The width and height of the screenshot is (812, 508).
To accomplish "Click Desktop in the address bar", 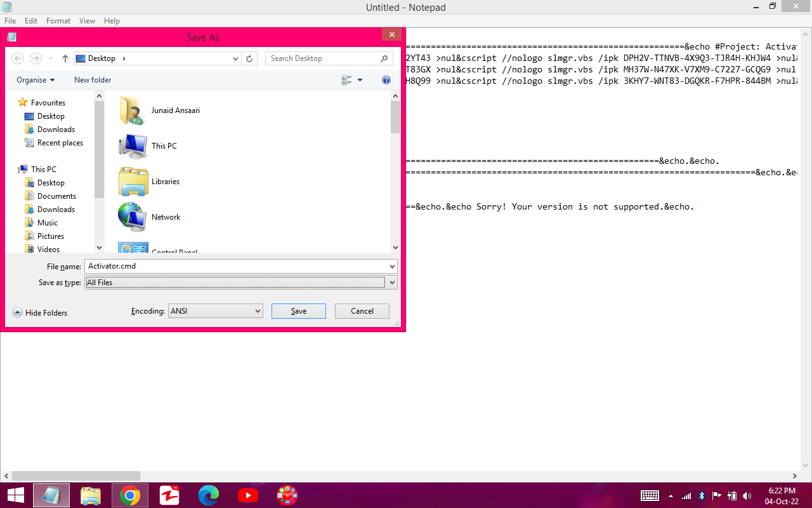I will [x=101, y=58].
